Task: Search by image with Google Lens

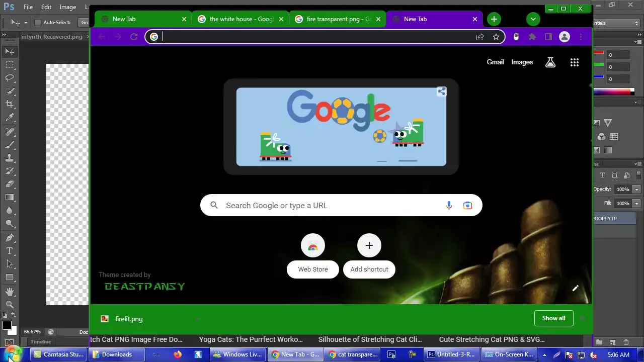Action: [468, 205]
